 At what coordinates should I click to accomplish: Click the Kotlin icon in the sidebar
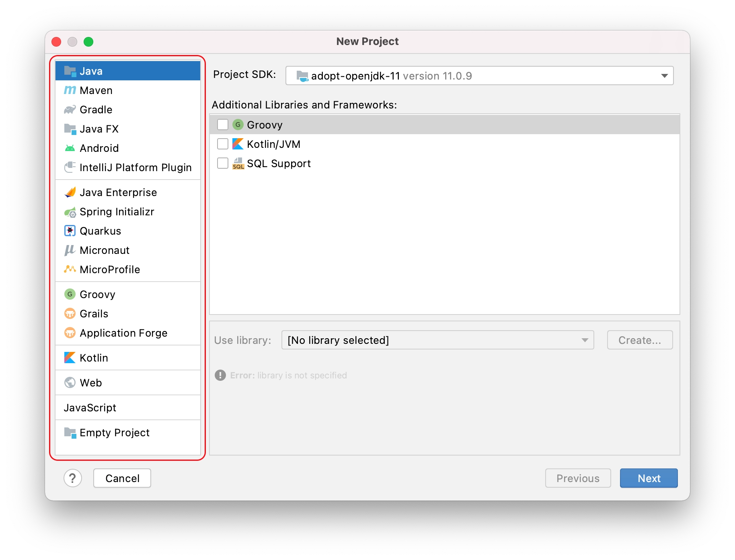click(x=70, y=358)
